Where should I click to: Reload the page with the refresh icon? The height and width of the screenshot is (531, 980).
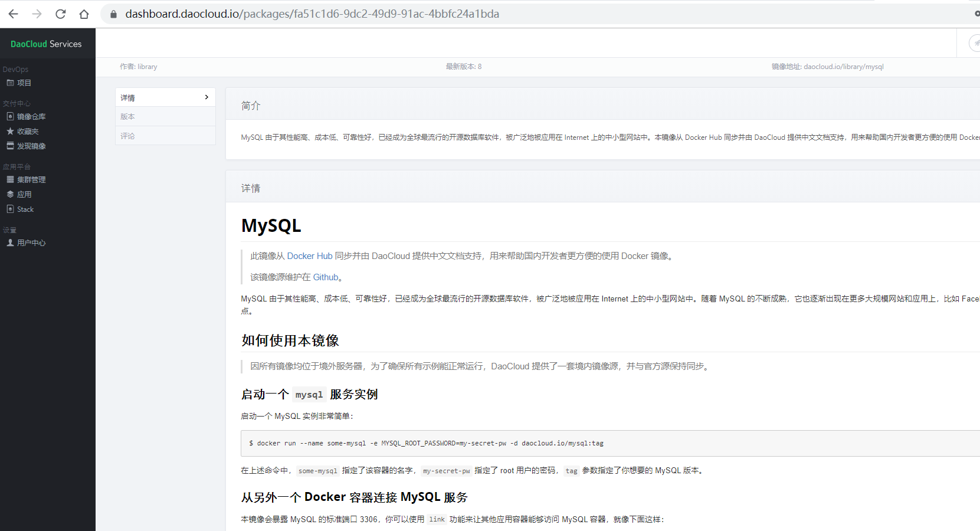click(x=60, y=14)
